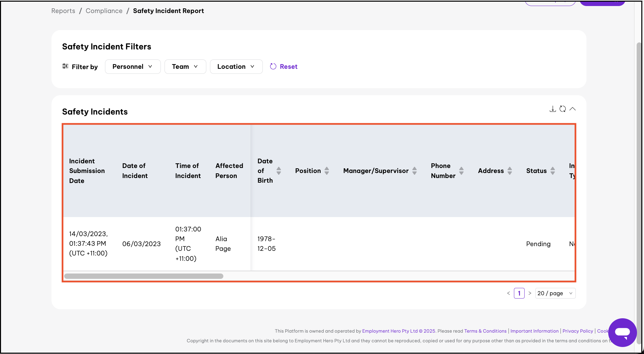Open the chat support bubble
The width and height of the screenshot is (644, 354).
point(622,332)
